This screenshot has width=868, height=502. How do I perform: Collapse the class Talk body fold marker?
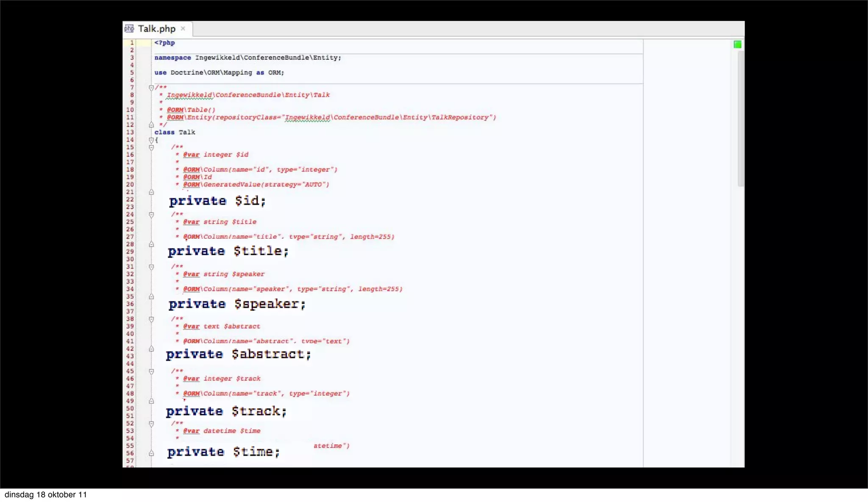tap(151, 140)
